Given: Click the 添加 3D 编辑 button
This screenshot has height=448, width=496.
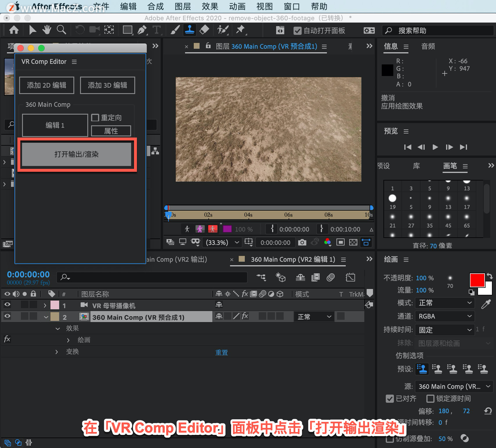Looking at the screenshot, I should click(x=108, y=85).
